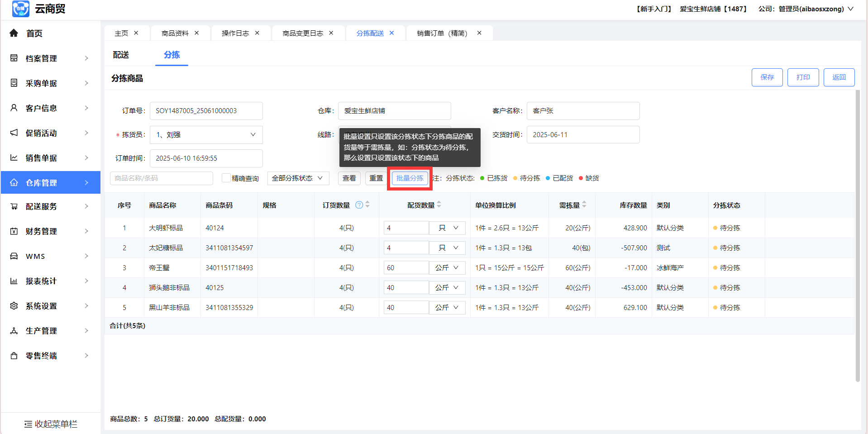The height and width of the screenshot is (434, 868).
Task: Enable the 精确查询 checkbox
Action: 226,178
